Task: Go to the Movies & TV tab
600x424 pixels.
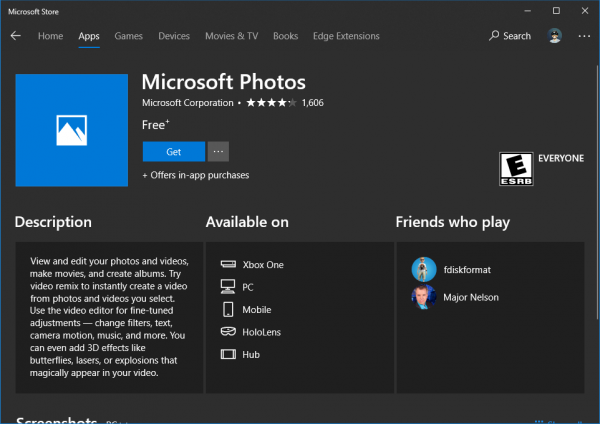Action: click(231, 36)
